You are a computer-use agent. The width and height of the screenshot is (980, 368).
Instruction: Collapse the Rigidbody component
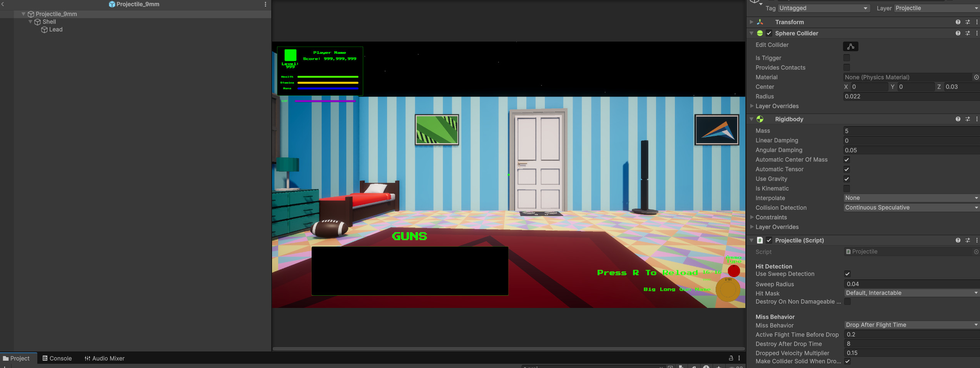tap(751, 119)
